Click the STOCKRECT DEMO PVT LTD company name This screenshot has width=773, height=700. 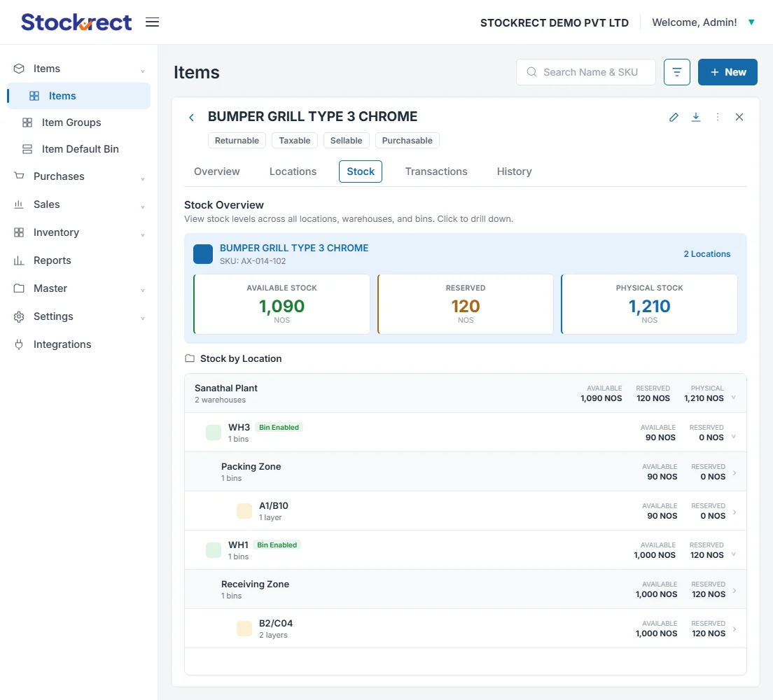(555, 22)
